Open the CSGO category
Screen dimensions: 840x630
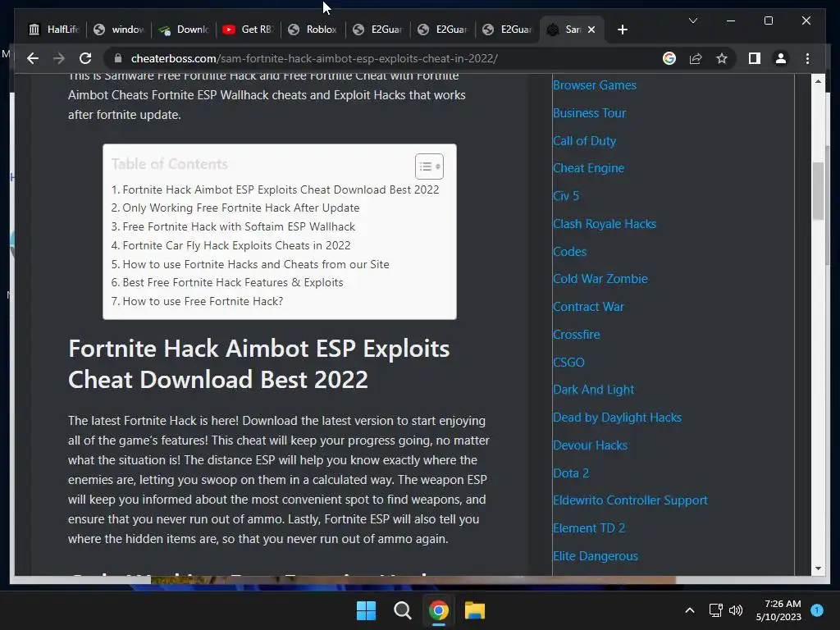point(568,363)
